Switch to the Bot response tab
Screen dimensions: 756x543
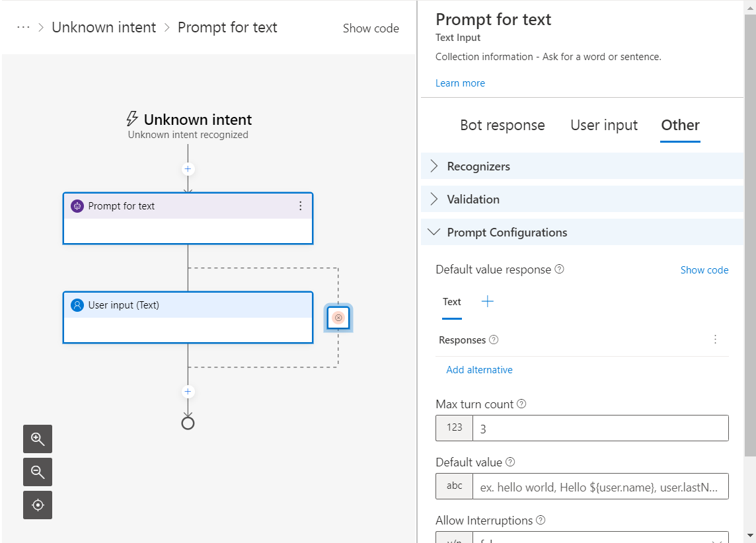click(502, 126)
